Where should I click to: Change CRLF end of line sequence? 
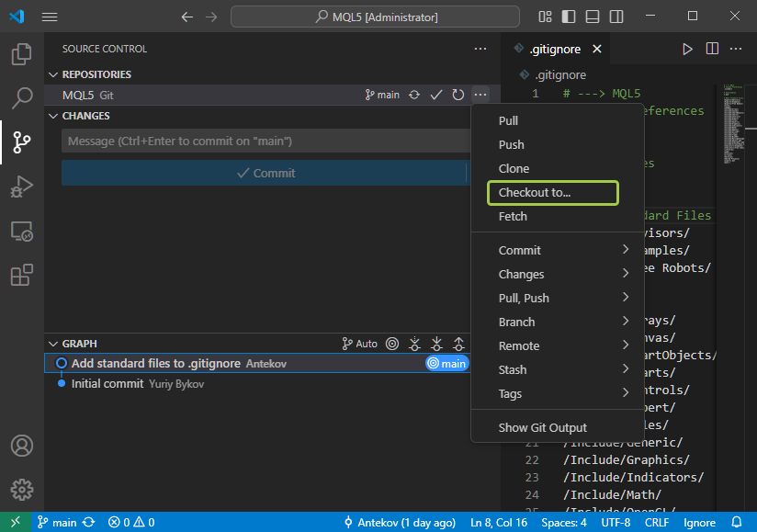[657, 522]
